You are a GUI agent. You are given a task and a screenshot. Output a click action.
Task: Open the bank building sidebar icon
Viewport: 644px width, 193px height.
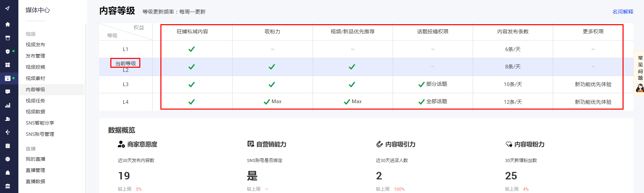[7, 186]
